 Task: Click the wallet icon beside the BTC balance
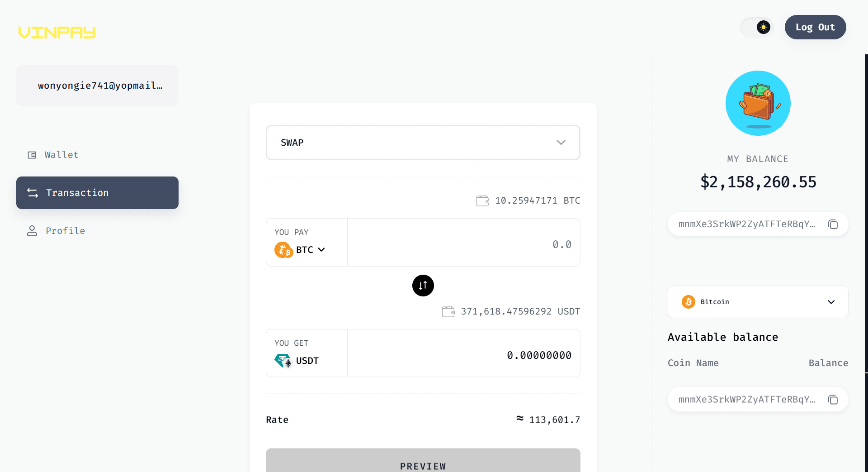[x=483, y=200]
